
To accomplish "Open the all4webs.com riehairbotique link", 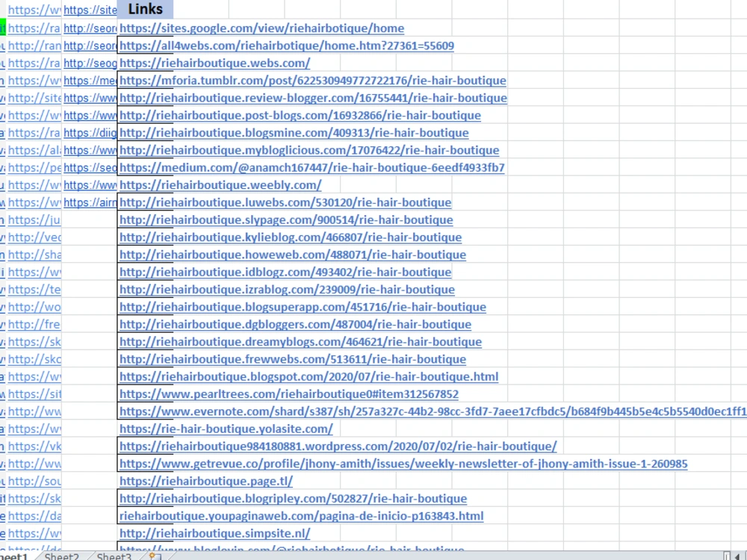I will tap(286, 46).
